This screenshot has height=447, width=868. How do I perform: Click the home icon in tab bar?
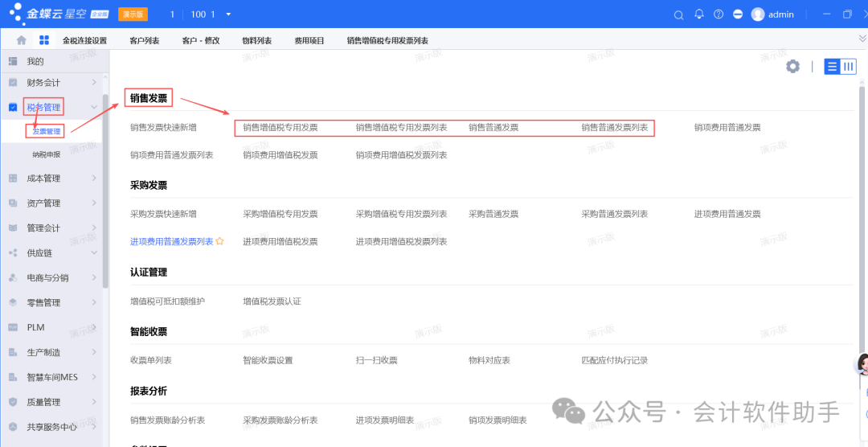pos(22,40)
